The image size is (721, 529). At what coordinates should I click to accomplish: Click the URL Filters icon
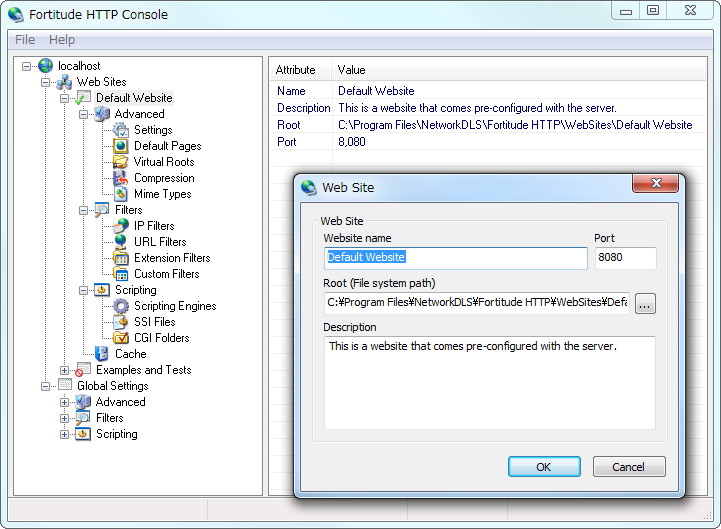121,242
